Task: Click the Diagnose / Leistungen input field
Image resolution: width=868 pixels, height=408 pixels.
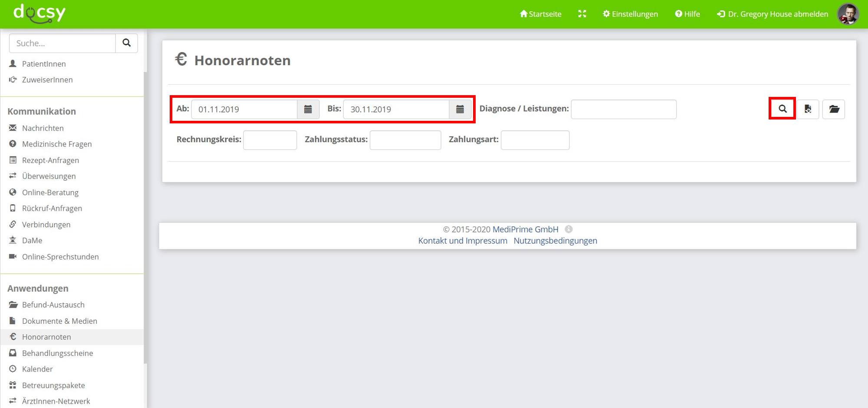Action: 623,109
